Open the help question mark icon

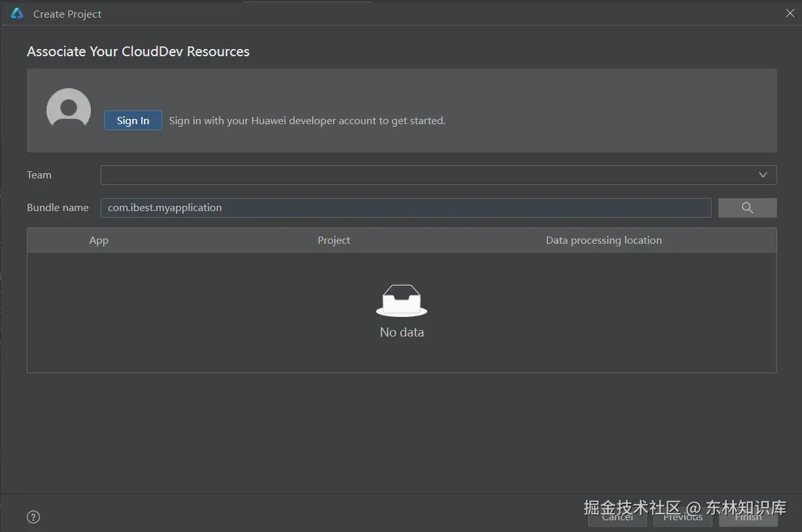33,517
